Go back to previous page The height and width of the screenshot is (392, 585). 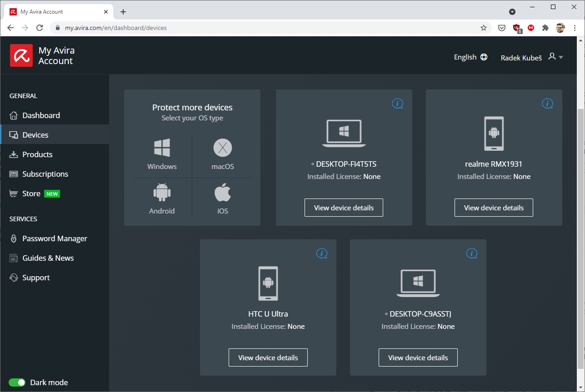[10, 28]
